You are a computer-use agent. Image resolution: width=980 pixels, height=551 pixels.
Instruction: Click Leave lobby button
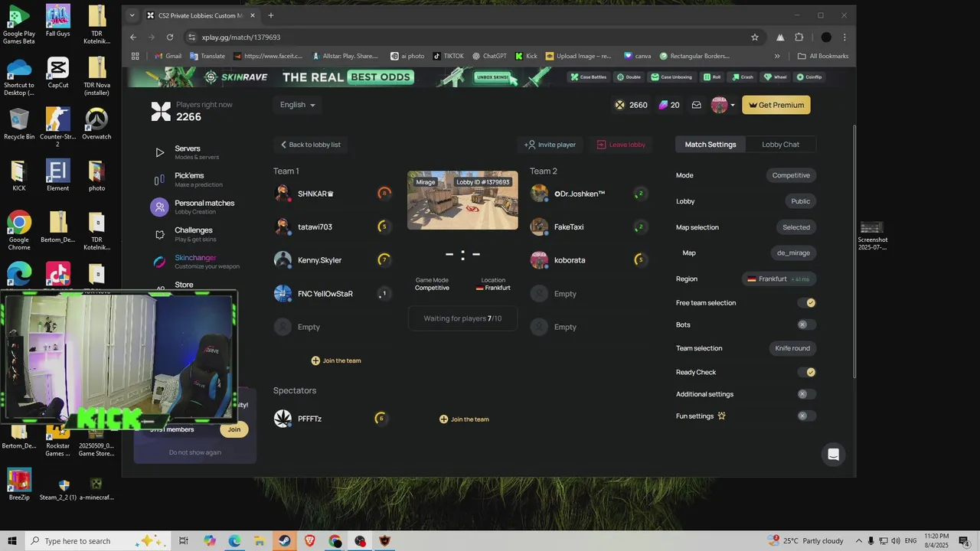[x=621, y=145]
